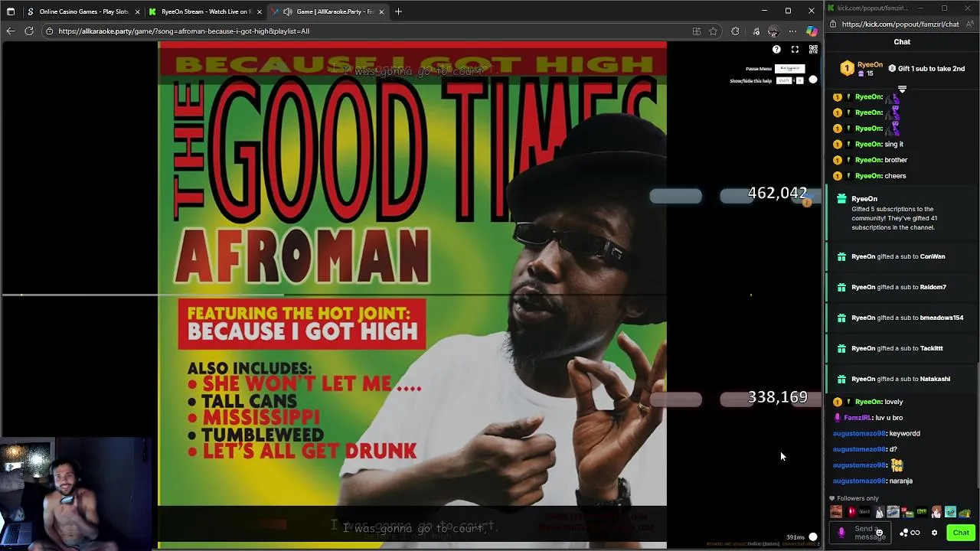Open the browser tab actions menu icon
Image resolution: width=980 pixels, height=551 pixels.
pos(10,11)
